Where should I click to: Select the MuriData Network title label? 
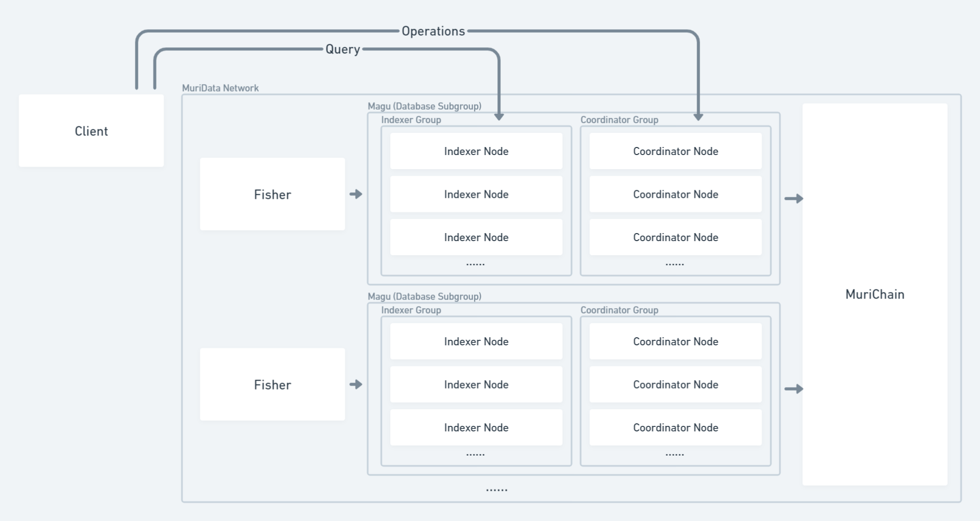[x=220, y=88]
